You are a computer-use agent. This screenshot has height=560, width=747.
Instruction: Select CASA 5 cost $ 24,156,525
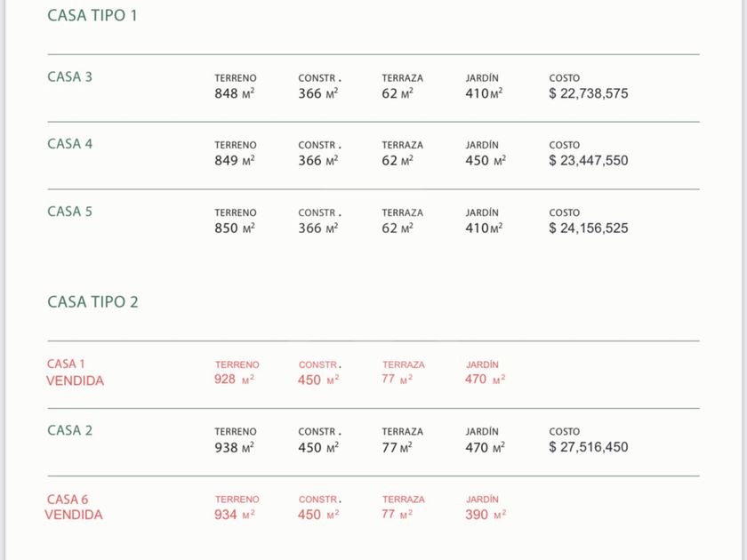[589, 228]
